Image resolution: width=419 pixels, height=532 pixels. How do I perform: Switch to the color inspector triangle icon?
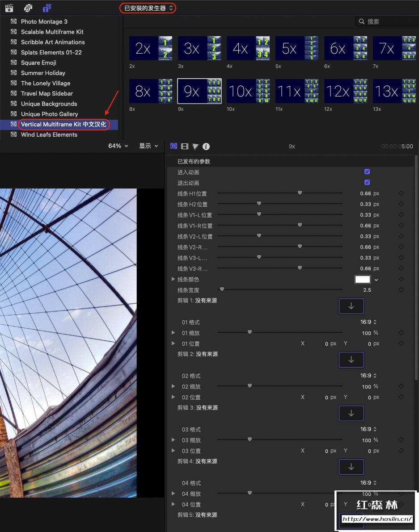click(195, 146)
